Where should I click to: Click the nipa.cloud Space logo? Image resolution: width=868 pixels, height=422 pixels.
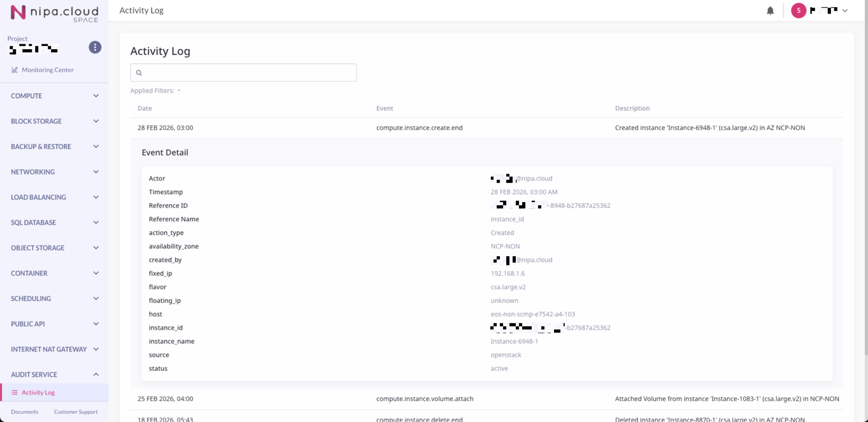pyautogui.click(x=54, y=13)
